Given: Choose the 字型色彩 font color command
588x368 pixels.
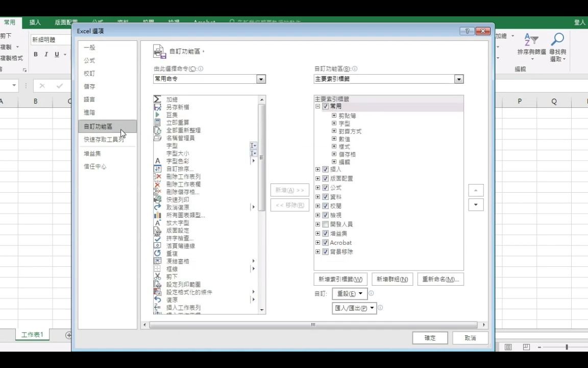Looking at the screenshot, I should click(x=177, y=160).
